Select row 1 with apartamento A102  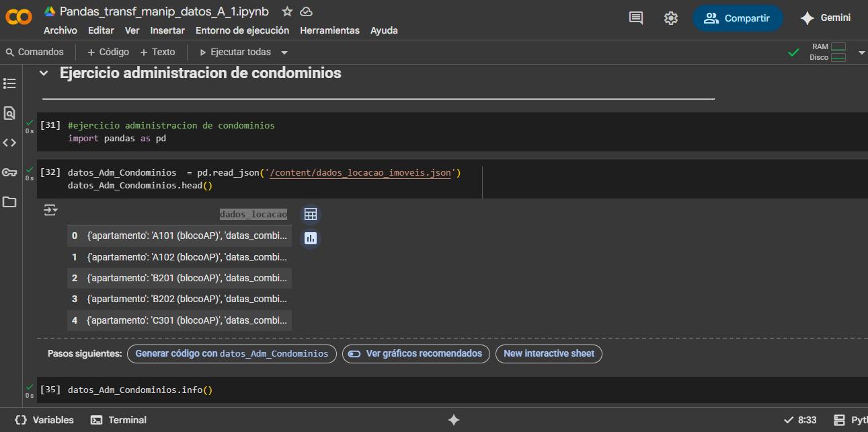click(x=180, y=257)
